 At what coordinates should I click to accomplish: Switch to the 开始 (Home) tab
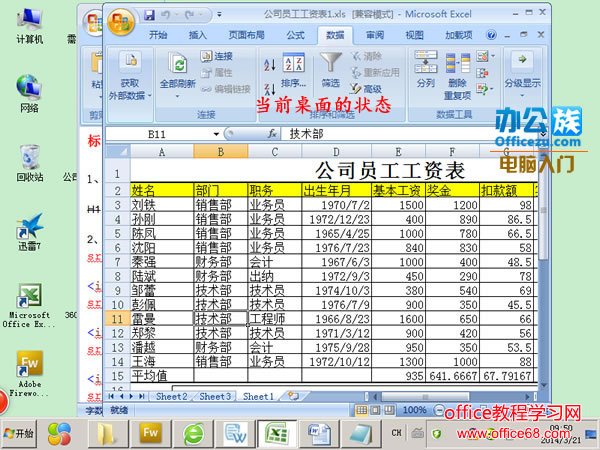point(158,35)
